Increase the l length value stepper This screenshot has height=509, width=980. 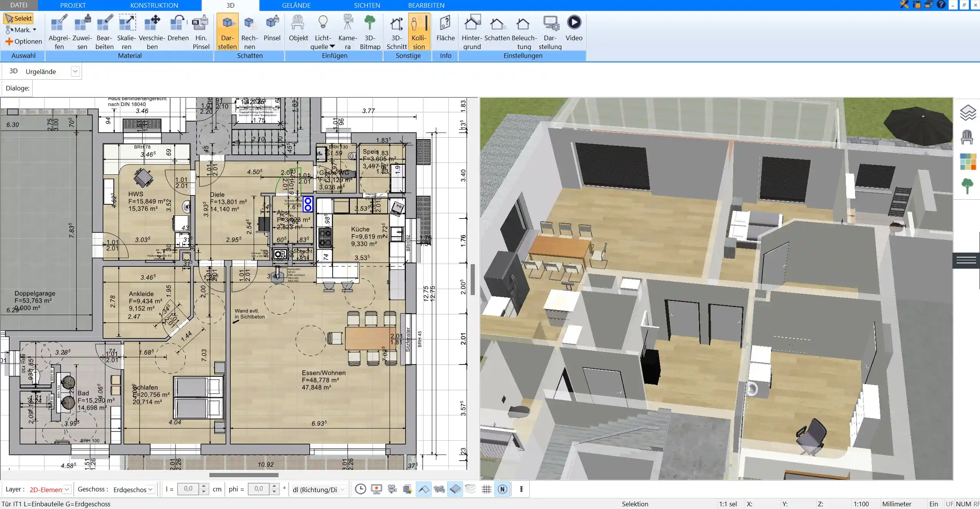coord(204,486)
